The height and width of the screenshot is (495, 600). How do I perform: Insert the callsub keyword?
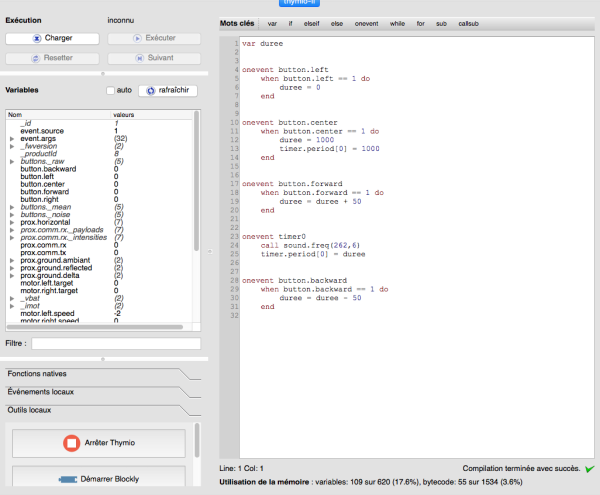pos(468,24)
